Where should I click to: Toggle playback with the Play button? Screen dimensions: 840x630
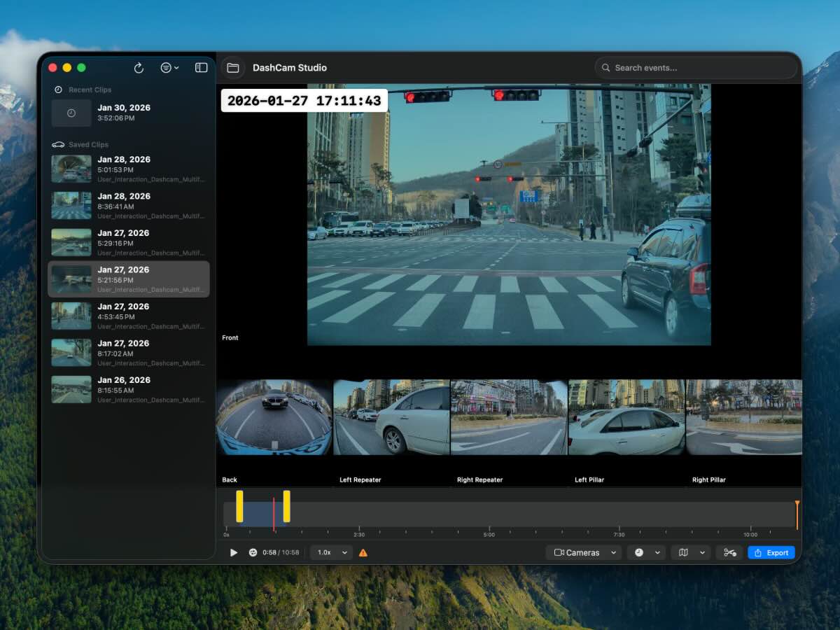234,552
